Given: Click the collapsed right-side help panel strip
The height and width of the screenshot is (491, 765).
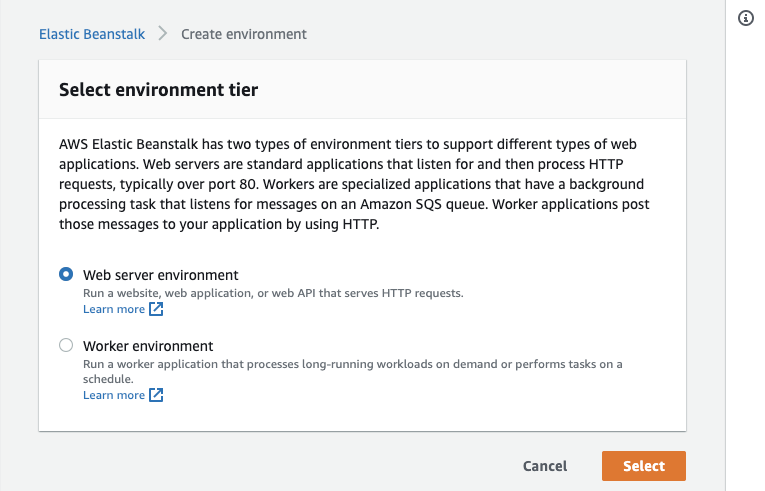Looking at the screenshot, I should point(745,250).
